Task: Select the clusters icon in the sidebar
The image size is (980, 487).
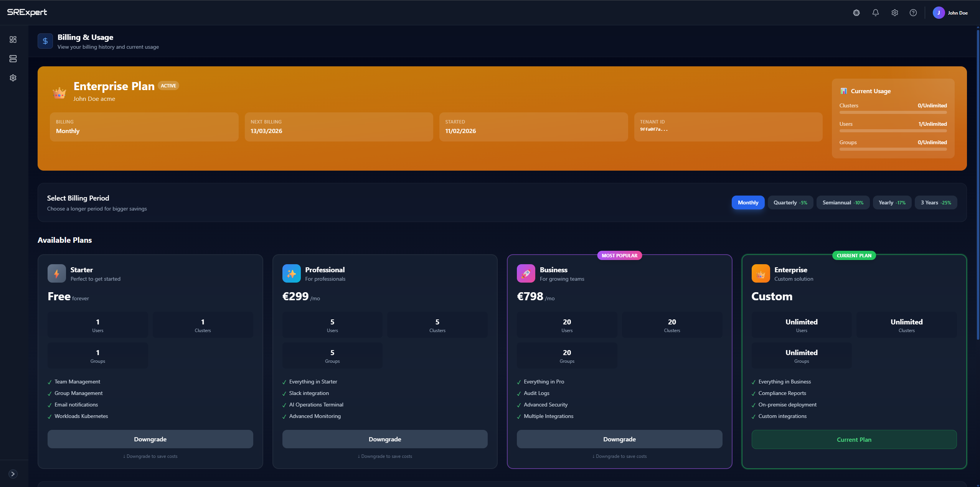Action: click(x=13, y=59)
